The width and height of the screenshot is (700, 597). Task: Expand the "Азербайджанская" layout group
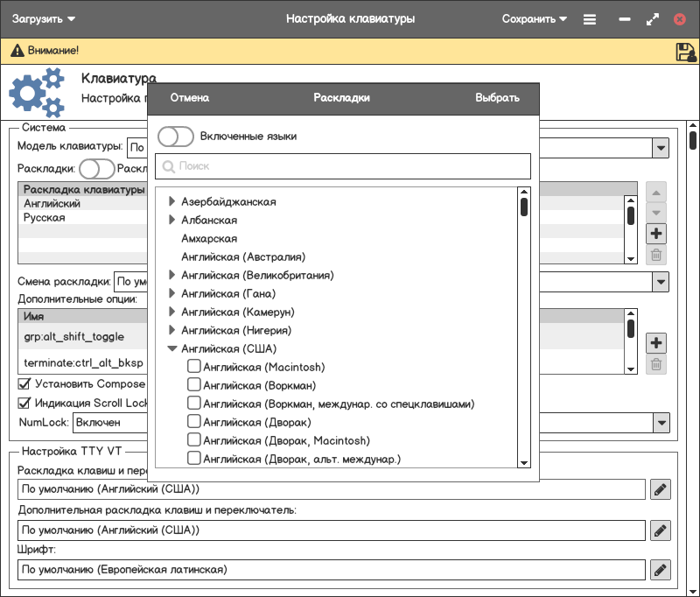point(172,202)
